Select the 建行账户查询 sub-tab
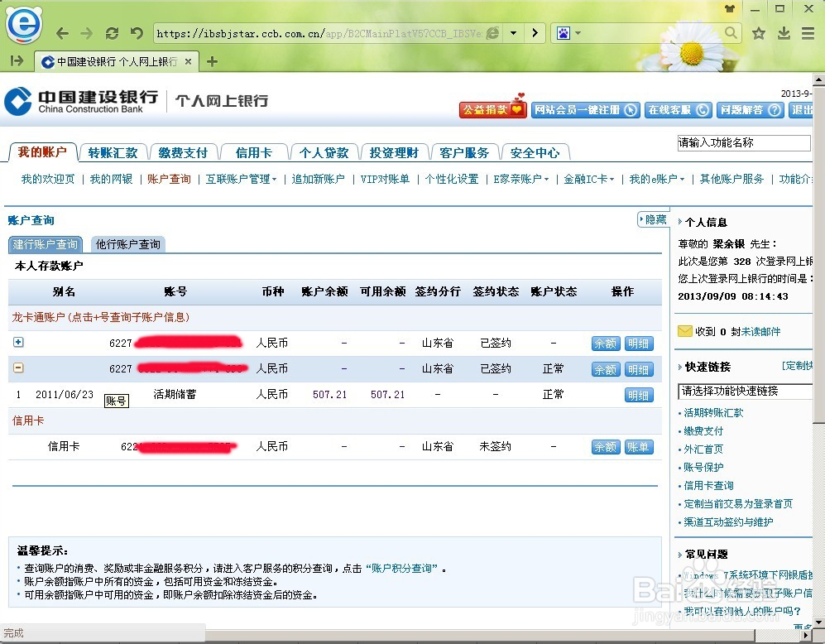The image size is (825, 644). coord(46,244)
